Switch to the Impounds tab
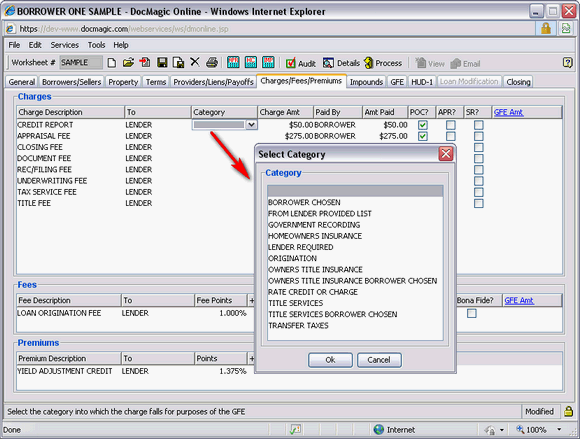580x439 pixels. point(366,82)
